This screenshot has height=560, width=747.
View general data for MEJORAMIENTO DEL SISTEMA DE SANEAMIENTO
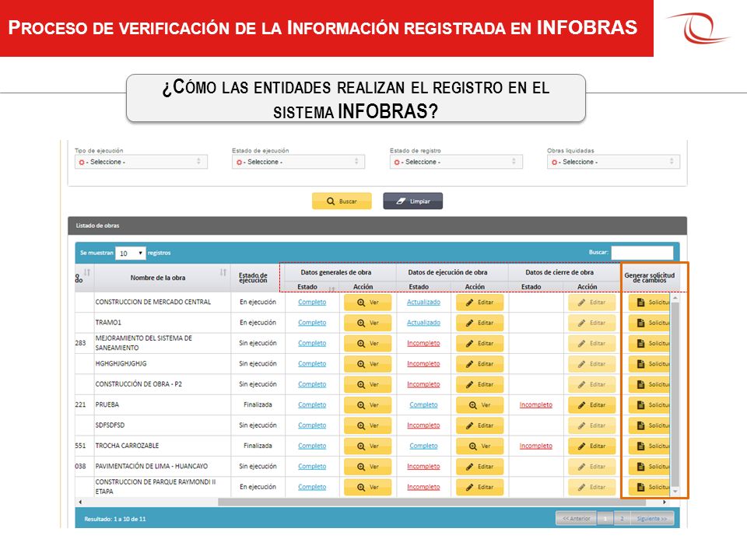click(x=367, y=343)
